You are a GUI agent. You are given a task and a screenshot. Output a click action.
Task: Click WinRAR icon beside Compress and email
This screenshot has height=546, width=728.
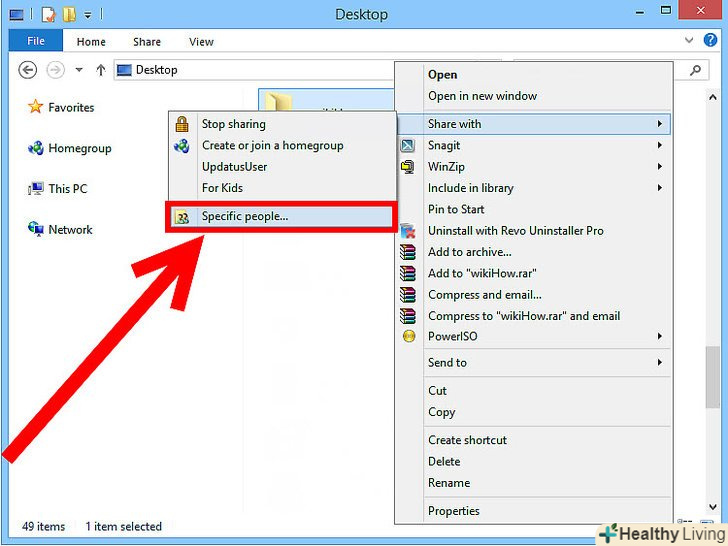408,295
